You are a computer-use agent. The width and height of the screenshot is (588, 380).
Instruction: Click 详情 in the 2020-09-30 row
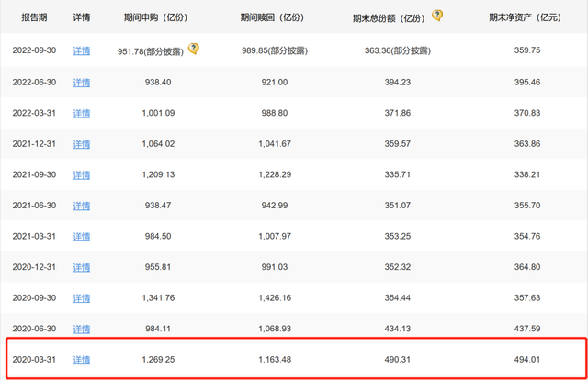[82, 298]
